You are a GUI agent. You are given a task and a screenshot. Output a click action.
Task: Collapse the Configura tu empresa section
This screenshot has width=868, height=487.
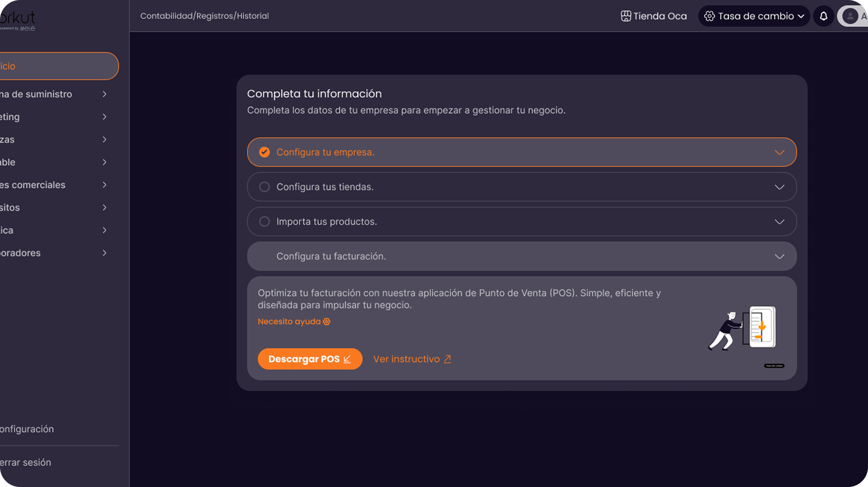tap(779, 152)
